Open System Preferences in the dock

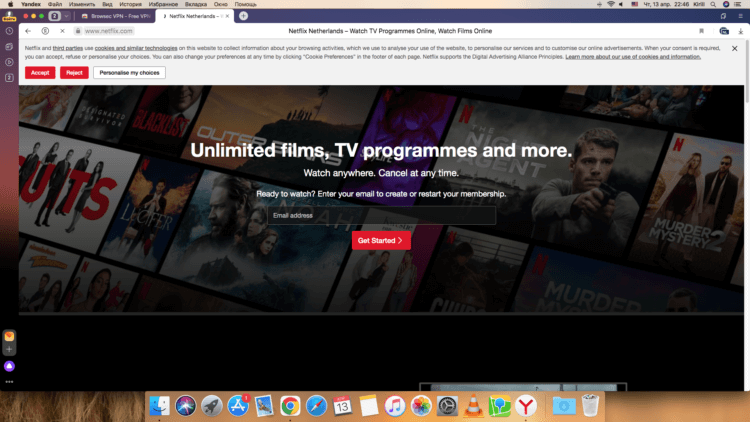[x=447, y=406]
